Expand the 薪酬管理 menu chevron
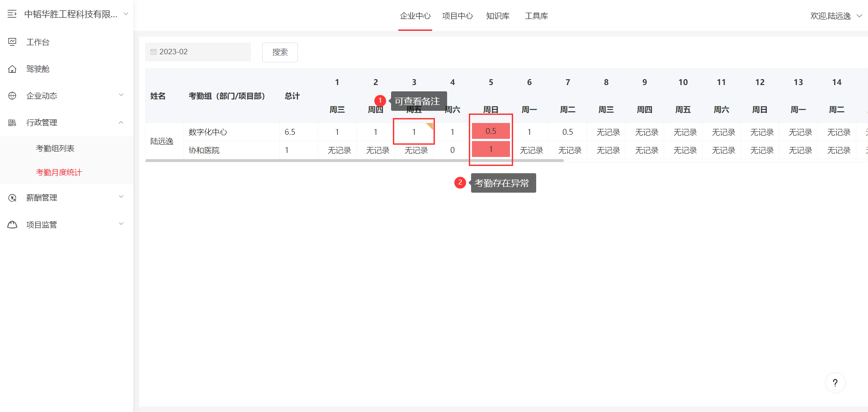868x412 pixels. pyautogui.click(x=121, y=197)
